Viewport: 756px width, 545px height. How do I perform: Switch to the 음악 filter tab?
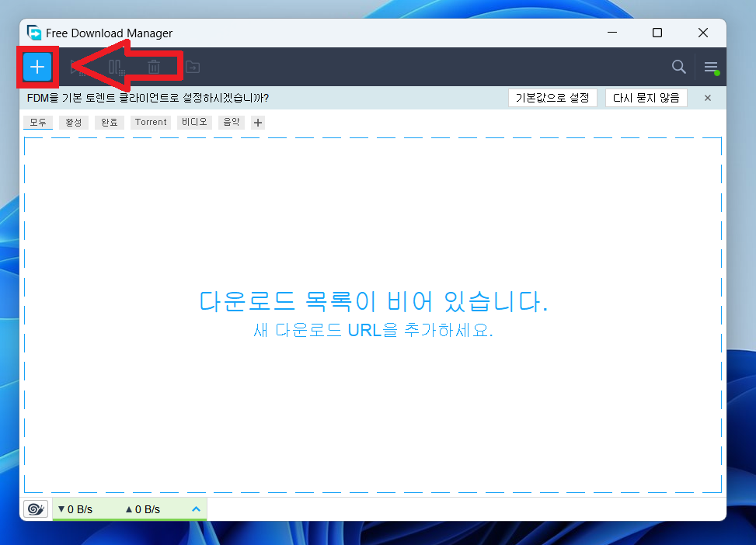click(x=232, y=123)
